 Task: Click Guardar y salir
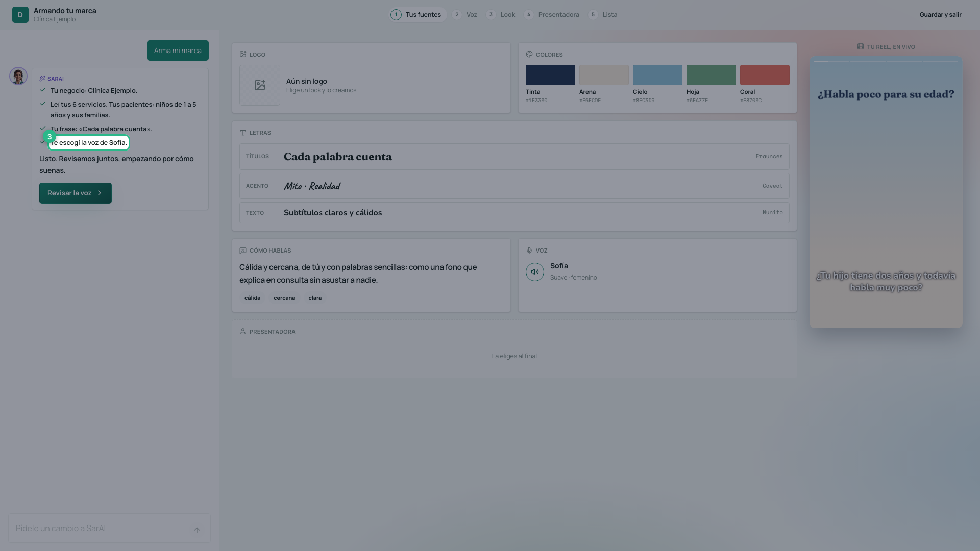940,15
